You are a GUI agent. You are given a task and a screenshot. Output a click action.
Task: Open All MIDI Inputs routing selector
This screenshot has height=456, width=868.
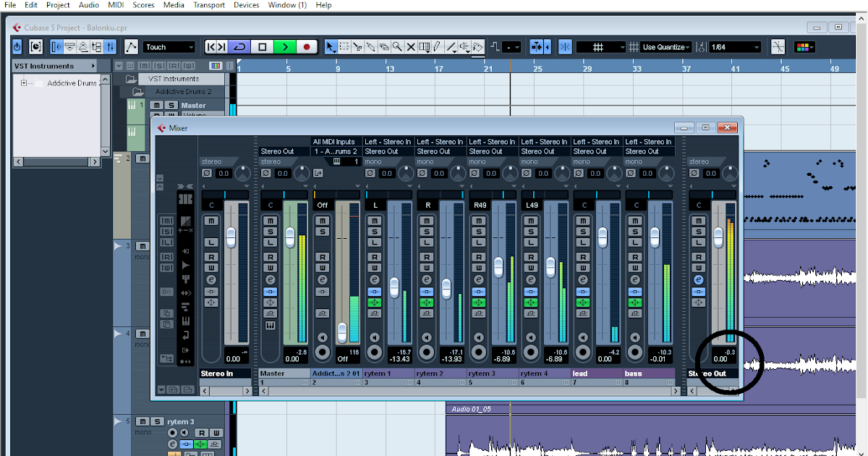tap(336, 142)
